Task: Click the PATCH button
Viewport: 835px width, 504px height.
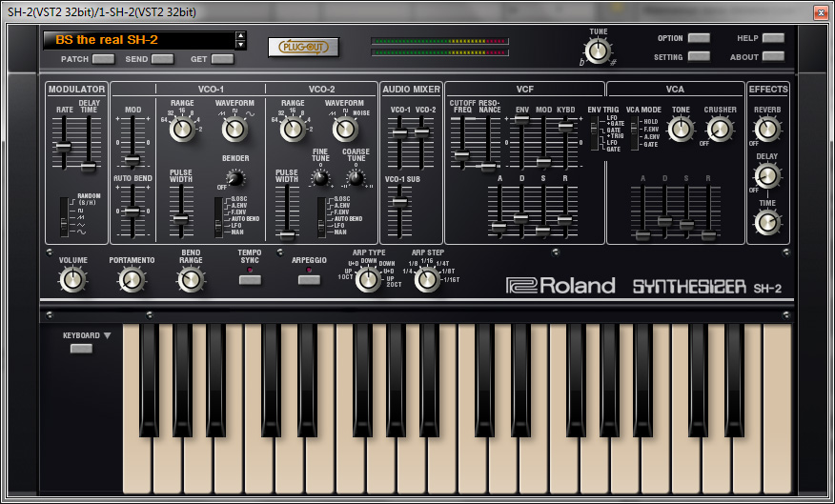Action: pos(103,59)
